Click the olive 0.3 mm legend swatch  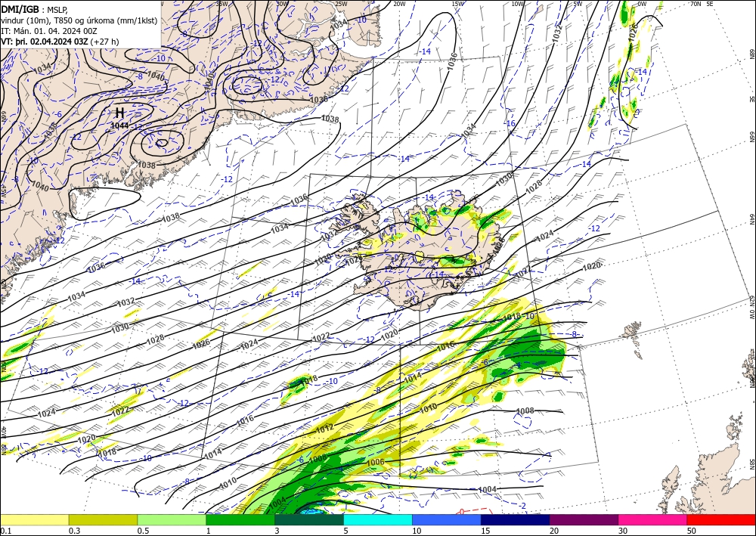(103, 519)
